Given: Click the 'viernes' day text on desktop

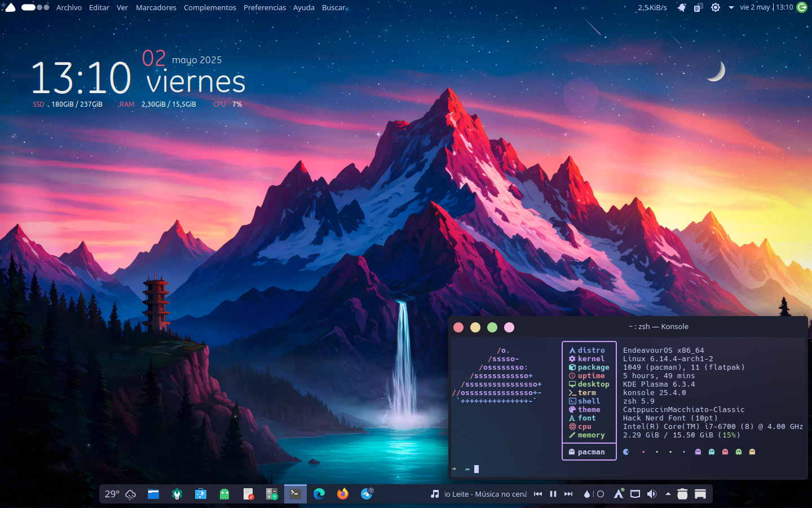Looking at the screenshot, I should pos(196,82).
